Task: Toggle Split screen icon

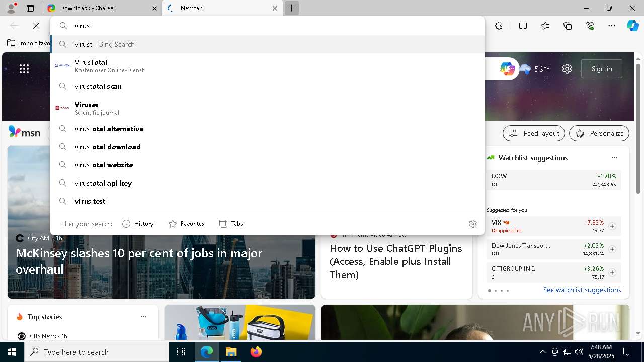Action: 523,26
